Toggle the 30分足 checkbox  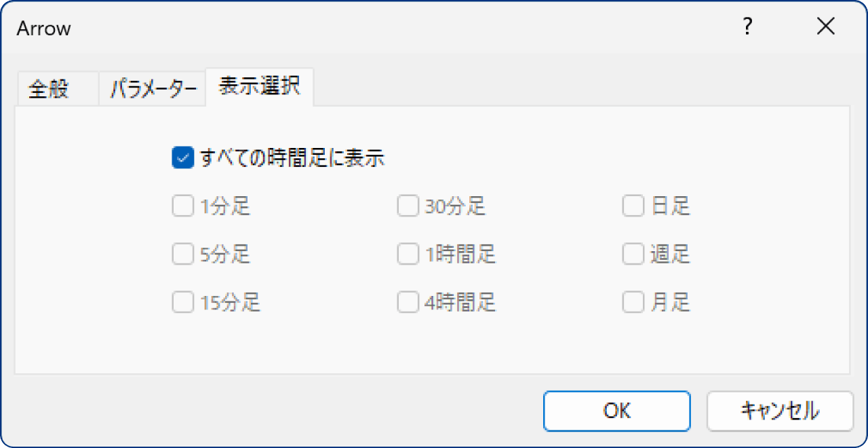(408, 206)
